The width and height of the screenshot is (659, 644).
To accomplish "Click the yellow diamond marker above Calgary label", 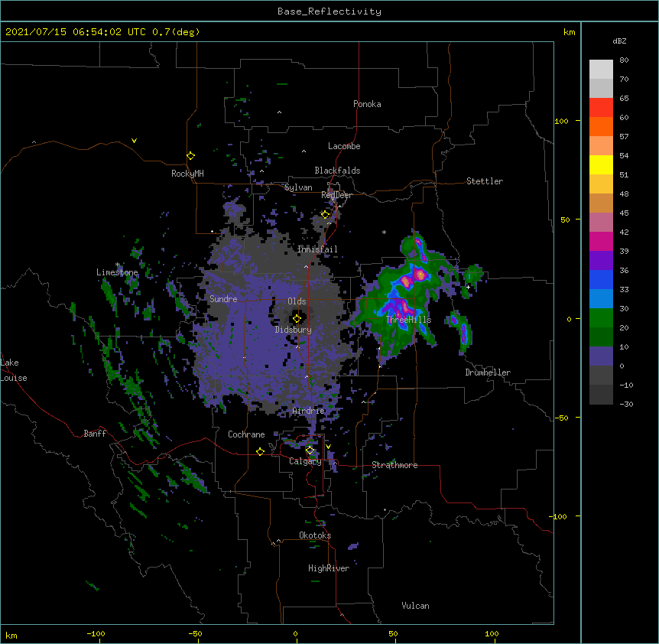I will click(310, 450).
